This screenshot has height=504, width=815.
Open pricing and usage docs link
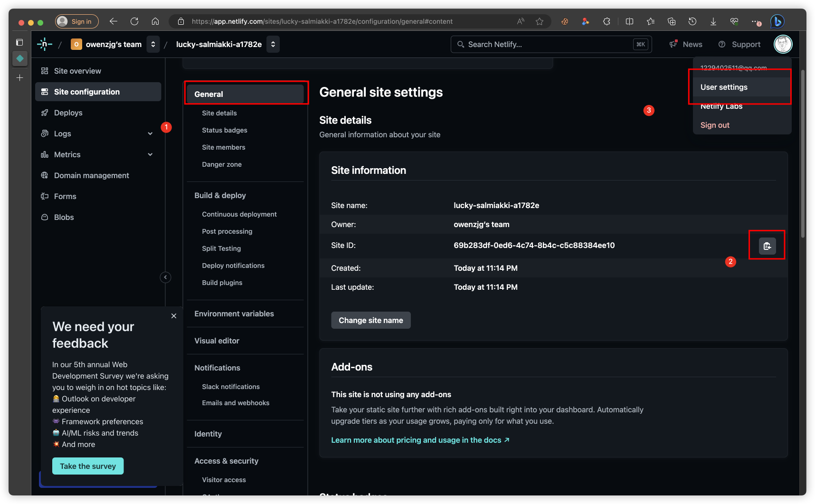click(x=420, y=440)
